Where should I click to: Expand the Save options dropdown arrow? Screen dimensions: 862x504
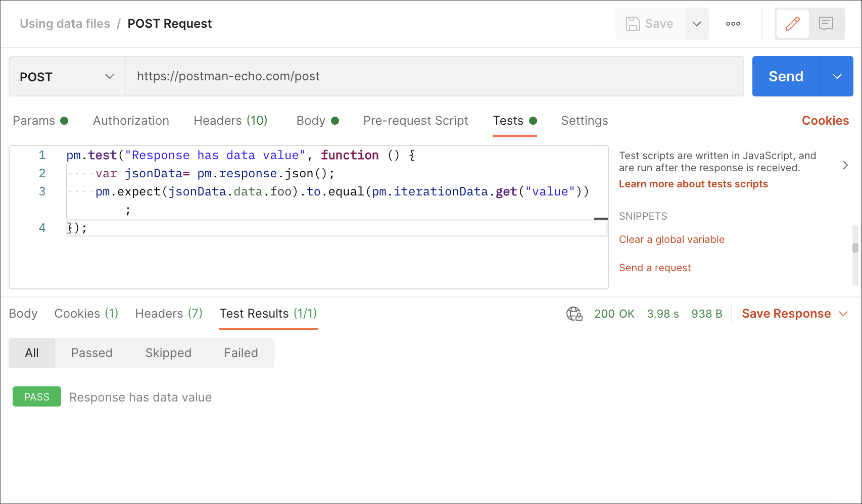pyautogui.click(x=697, y=24)
